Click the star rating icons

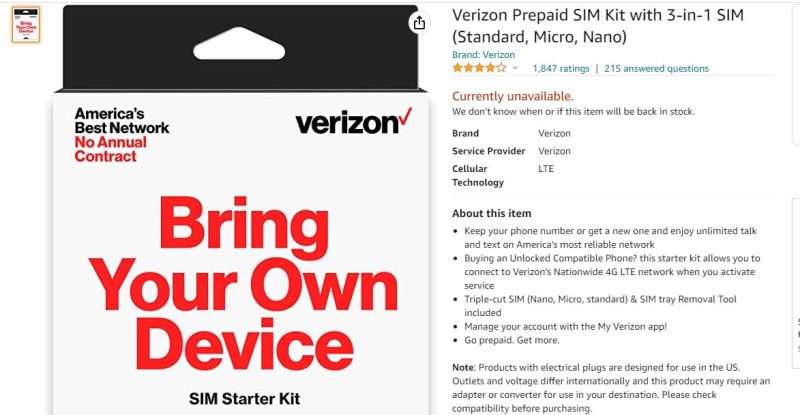479,68
